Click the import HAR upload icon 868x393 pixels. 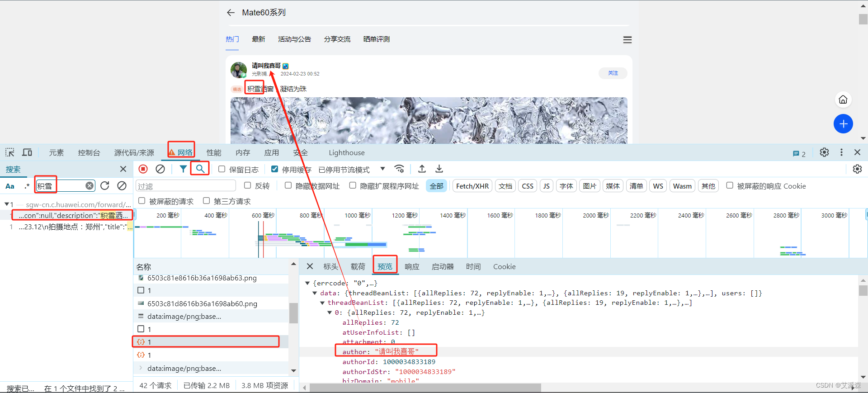point(422,169)
